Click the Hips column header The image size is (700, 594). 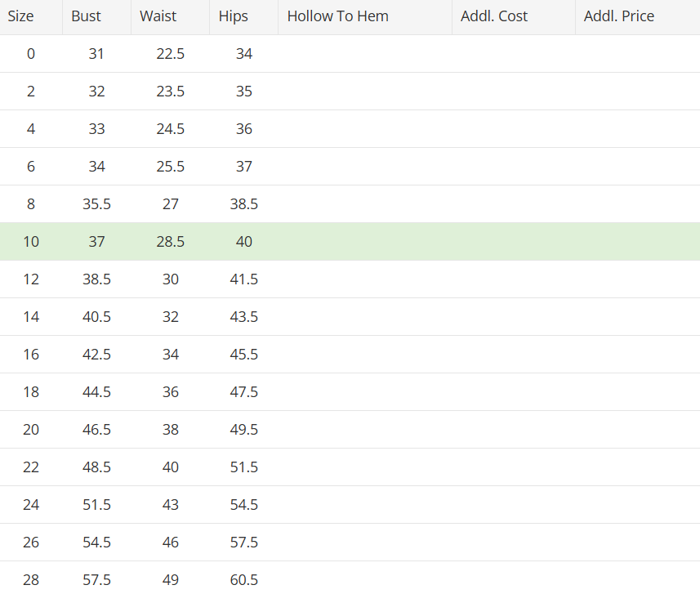(243, 16)
